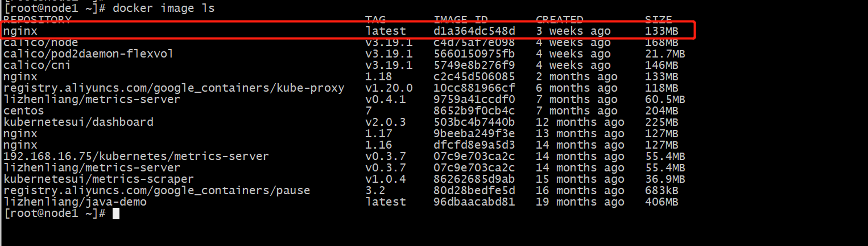Click the calico/node repository name

[x=40, y=43]
